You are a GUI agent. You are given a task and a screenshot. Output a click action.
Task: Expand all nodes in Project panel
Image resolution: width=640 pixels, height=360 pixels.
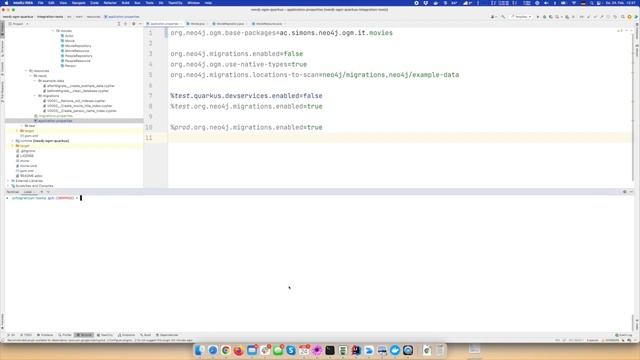tap(119, 24)
